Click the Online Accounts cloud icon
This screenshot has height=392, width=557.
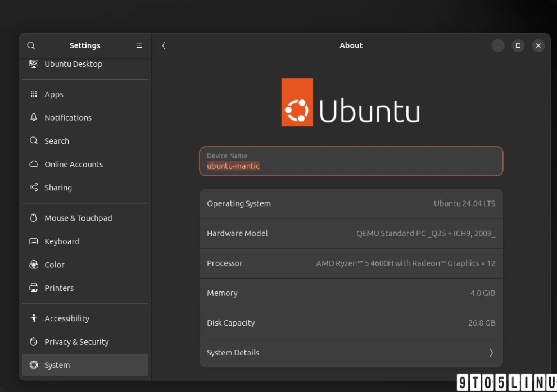tap(34, 164)
